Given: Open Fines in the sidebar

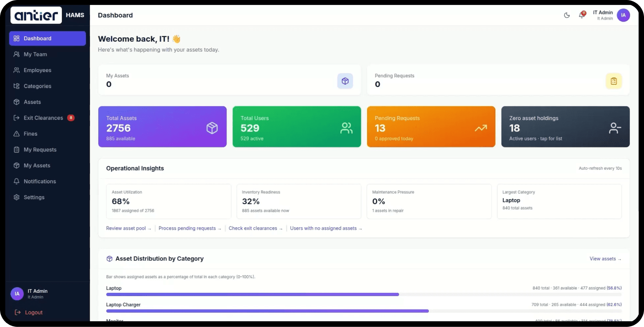Looking at the screenshot, I should [48, 134].
